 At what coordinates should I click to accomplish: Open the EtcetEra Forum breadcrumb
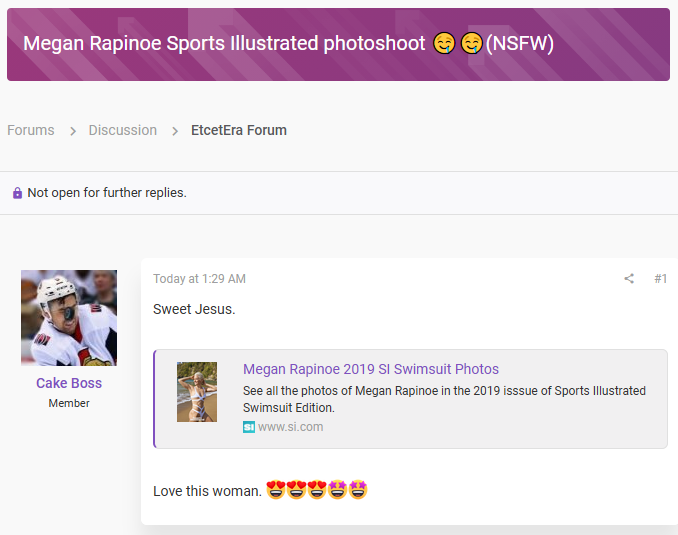239,130
